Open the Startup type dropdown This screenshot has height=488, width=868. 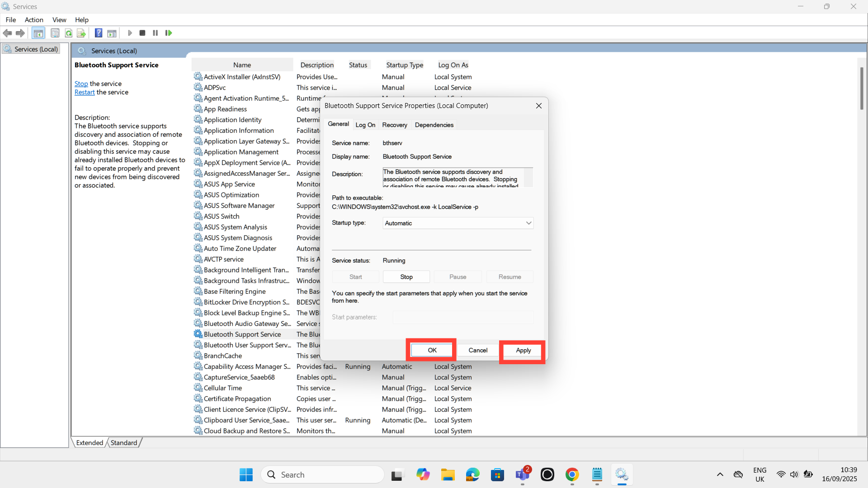click(458, 223)
